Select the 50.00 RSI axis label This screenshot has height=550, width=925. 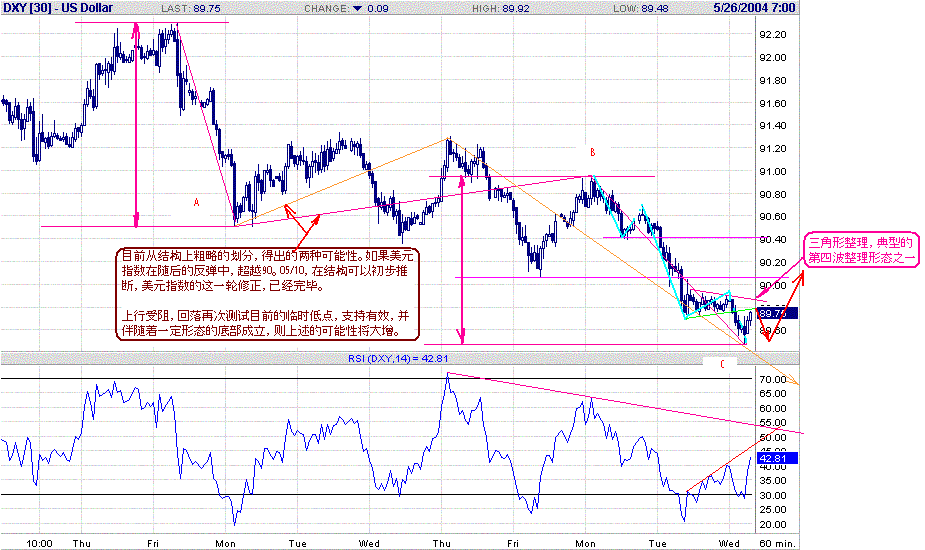coord(772,437)
